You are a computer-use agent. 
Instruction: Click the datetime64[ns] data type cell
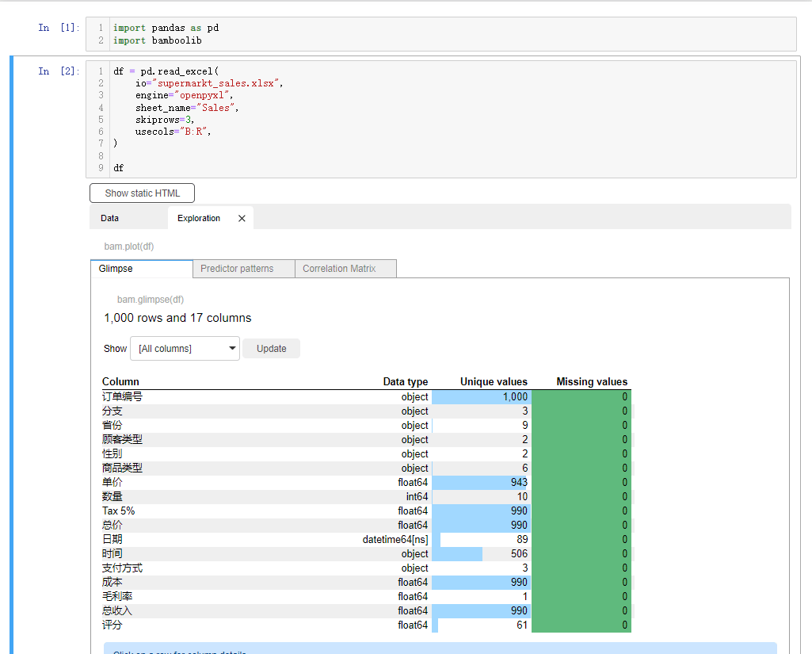(x=395, y=540)
